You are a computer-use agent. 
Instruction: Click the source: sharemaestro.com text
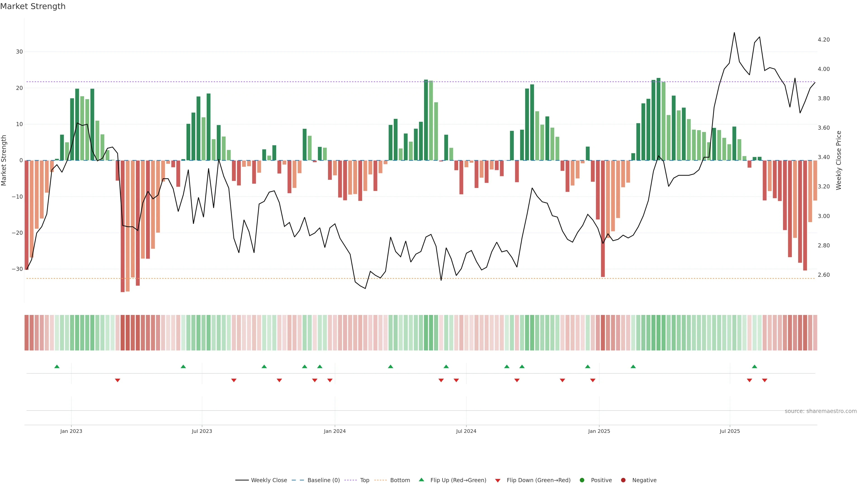coord(821,411)
